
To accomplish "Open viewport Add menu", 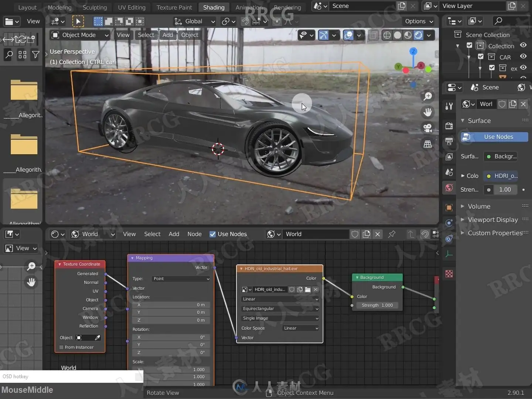I will [167, 35].
